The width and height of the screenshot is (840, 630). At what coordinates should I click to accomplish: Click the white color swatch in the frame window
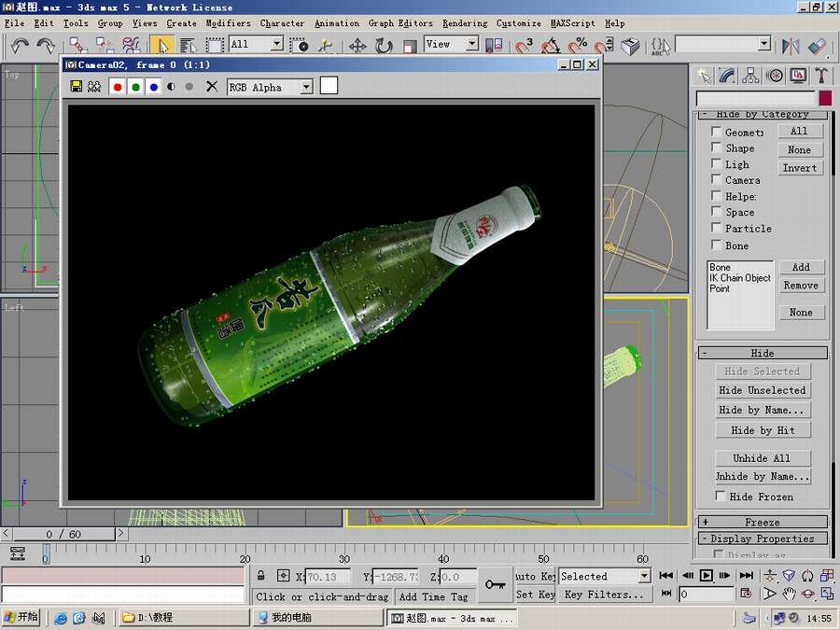(x=329, y=86)
